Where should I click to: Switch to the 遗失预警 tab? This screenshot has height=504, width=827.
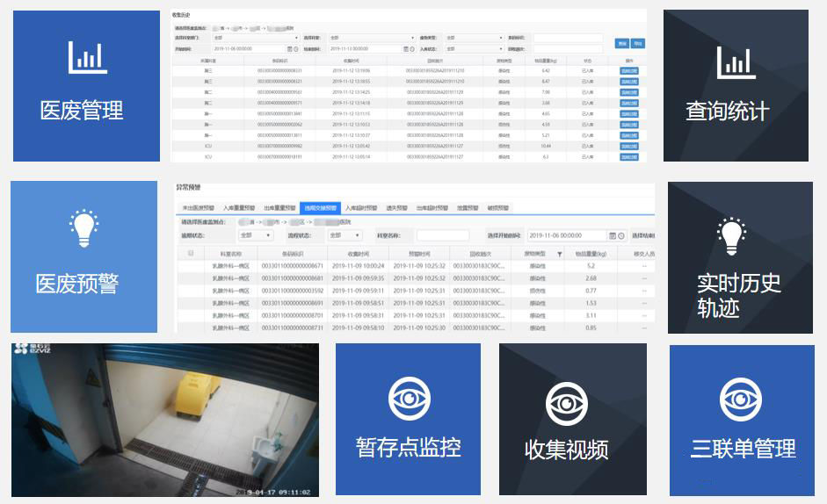coord(396,208)
